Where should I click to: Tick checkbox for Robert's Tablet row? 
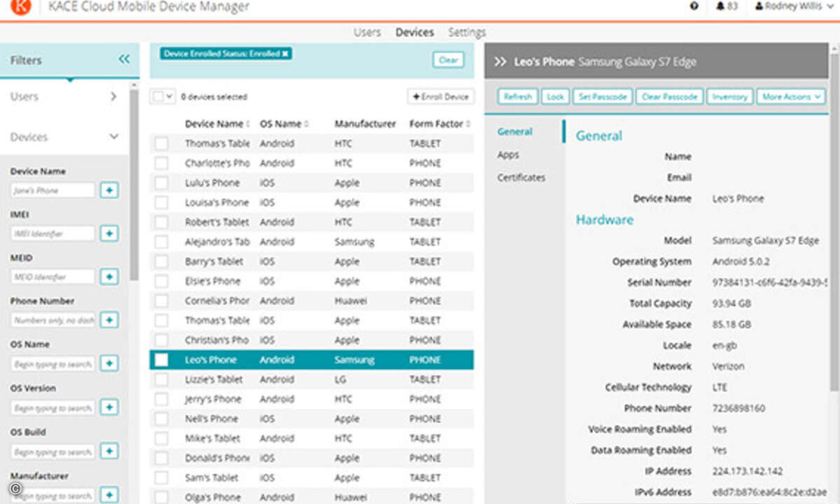[x=161, y=222]
